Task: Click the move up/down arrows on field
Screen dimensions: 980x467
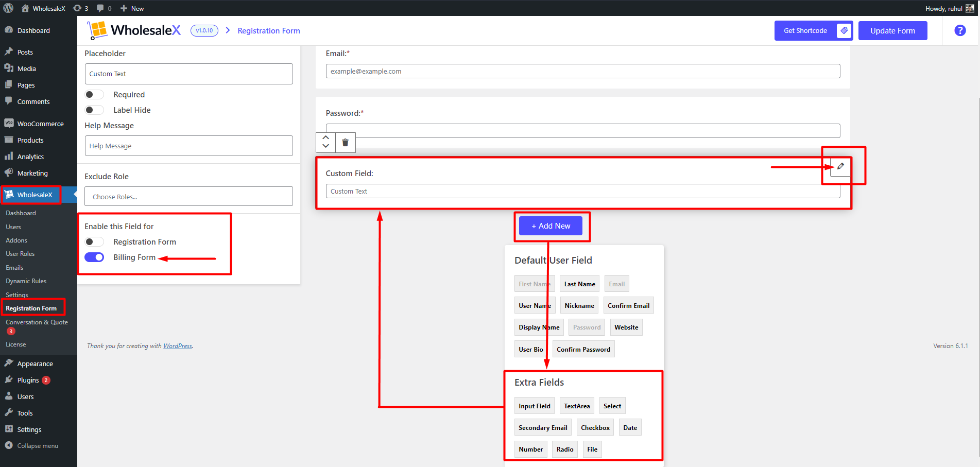Action: tap(325, 142)
